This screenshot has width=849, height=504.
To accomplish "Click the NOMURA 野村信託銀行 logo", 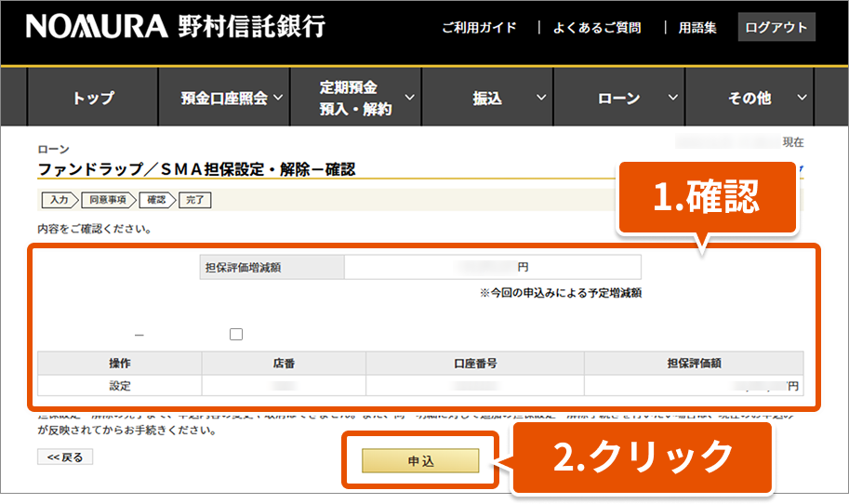I will tap(175, 26).
